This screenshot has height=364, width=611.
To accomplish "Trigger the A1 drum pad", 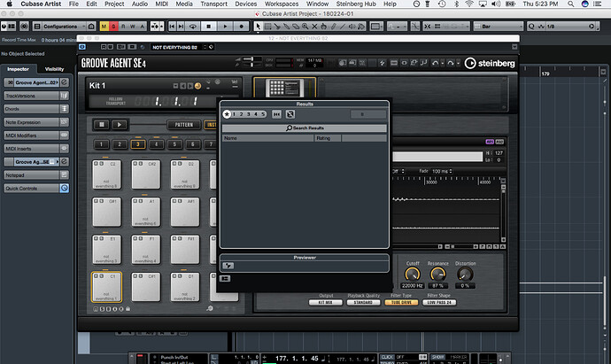I will [x=146, y=213].
